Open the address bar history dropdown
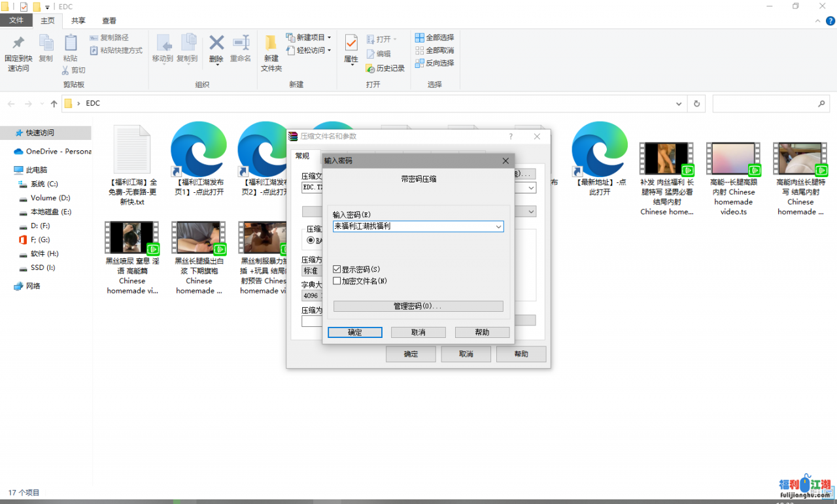837x504 pixels. [678, 103]
